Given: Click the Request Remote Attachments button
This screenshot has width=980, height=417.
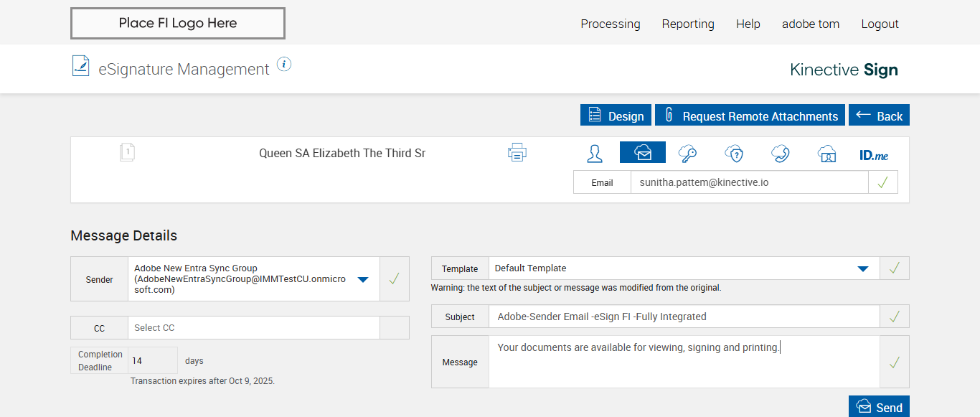Looking at the screenshot, I should click(751, 116).
